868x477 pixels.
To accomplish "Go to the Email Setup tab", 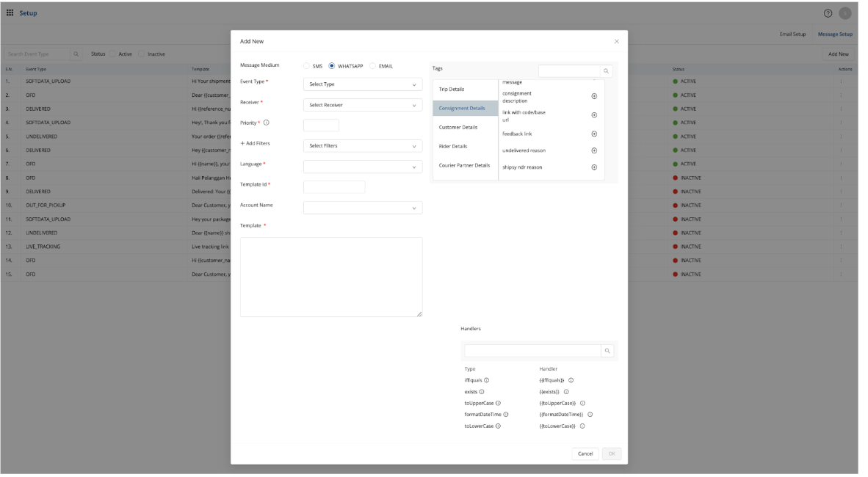I will pos(792,34).
